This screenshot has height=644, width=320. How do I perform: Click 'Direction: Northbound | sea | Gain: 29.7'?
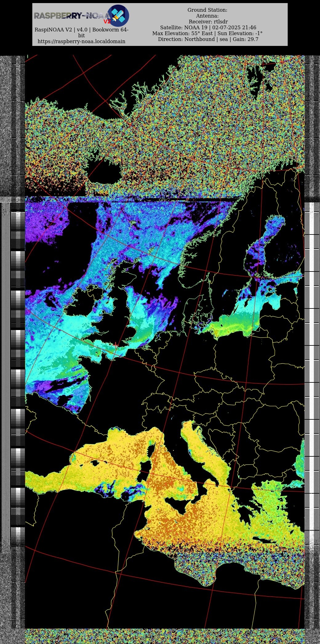tap(208, 39)
